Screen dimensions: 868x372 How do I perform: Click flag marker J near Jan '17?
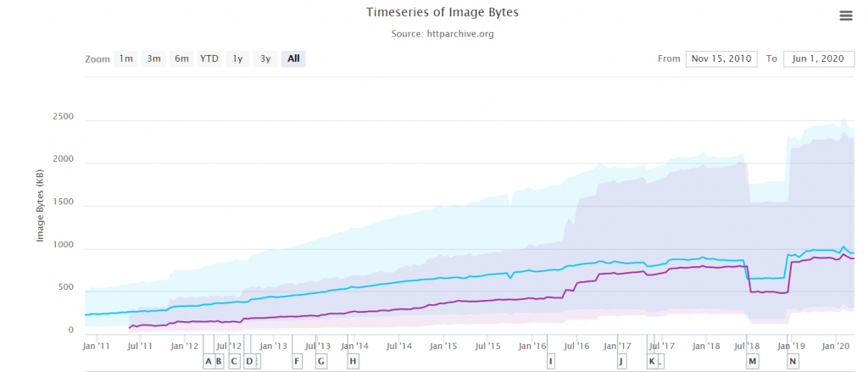coord(622,361)
